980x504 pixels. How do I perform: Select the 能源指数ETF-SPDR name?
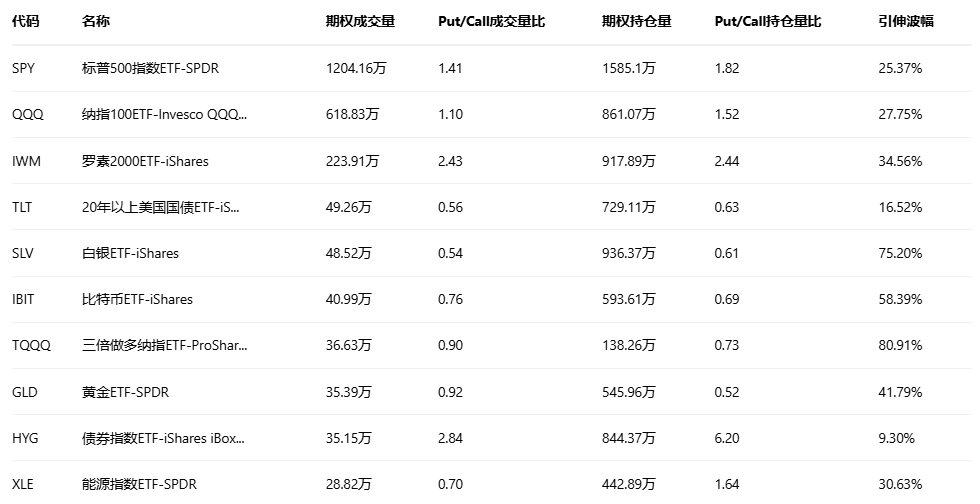point(139,484)
